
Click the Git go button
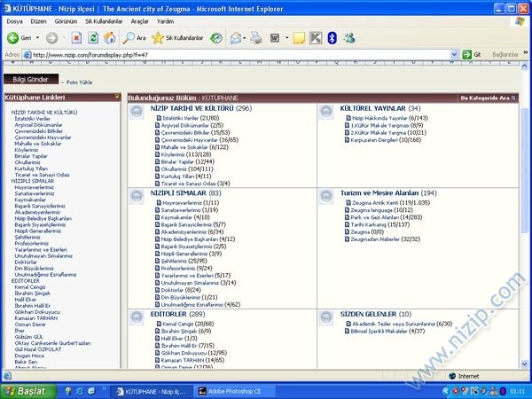472,55
